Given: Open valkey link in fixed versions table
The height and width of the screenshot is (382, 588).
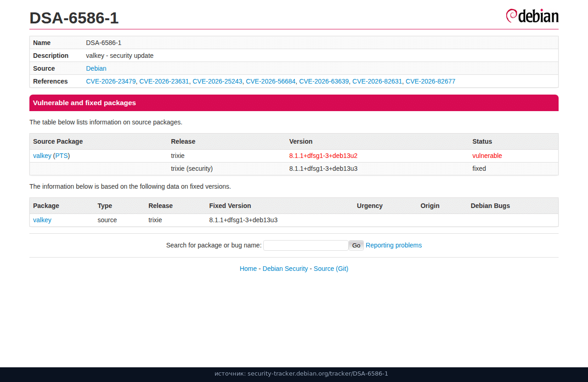Looking at the screenshot, I should (x=42, y=220).
